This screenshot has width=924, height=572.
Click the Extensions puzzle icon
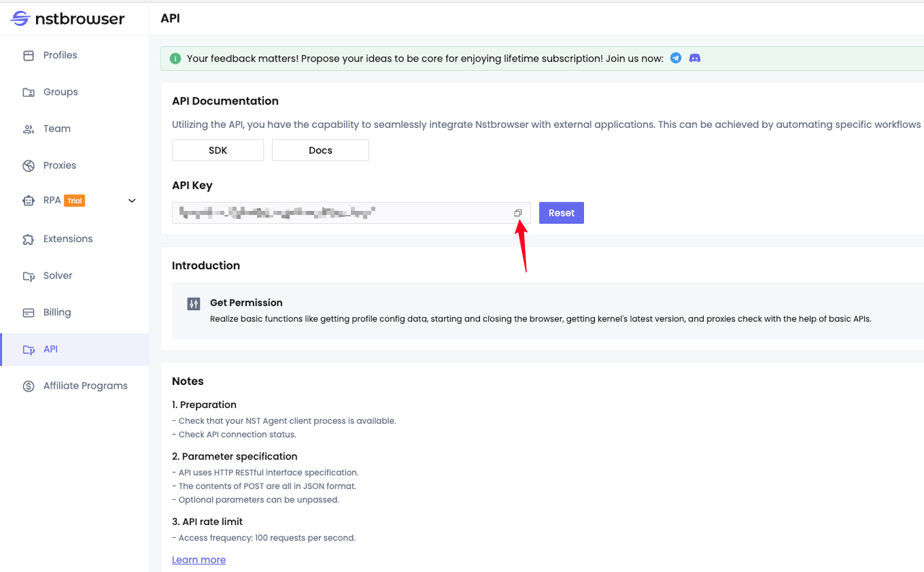(x=29, y=239)
